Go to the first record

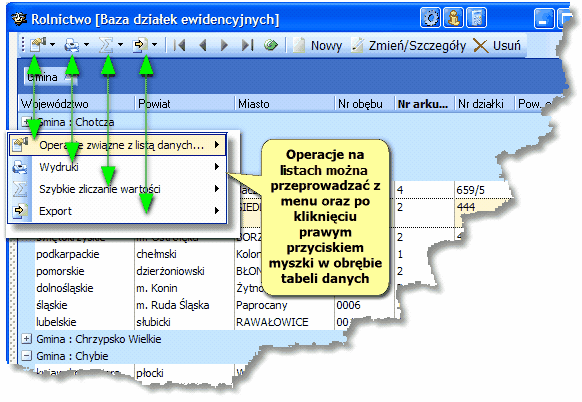coord(180,45)
